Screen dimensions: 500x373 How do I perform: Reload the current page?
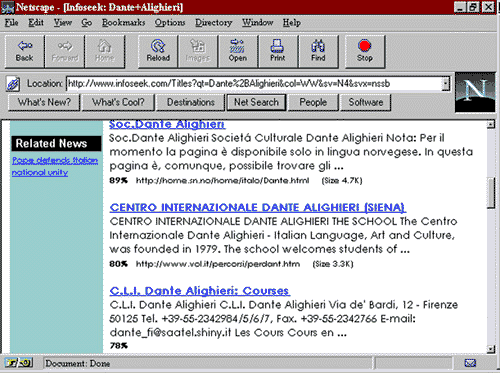pyautogui.click(x=158, y=52)
